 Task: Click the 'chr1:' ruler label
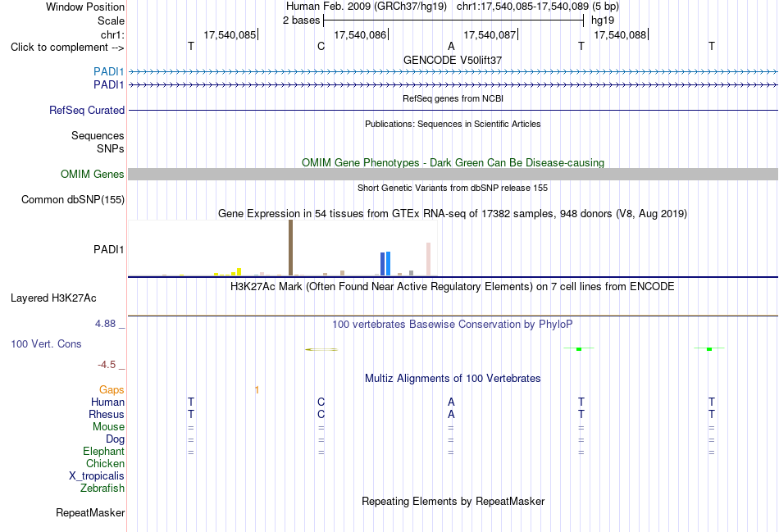click(x=112, y=34)
